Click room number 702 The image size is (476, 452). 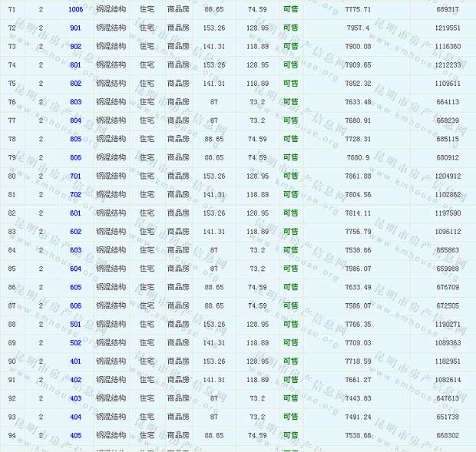75,195
